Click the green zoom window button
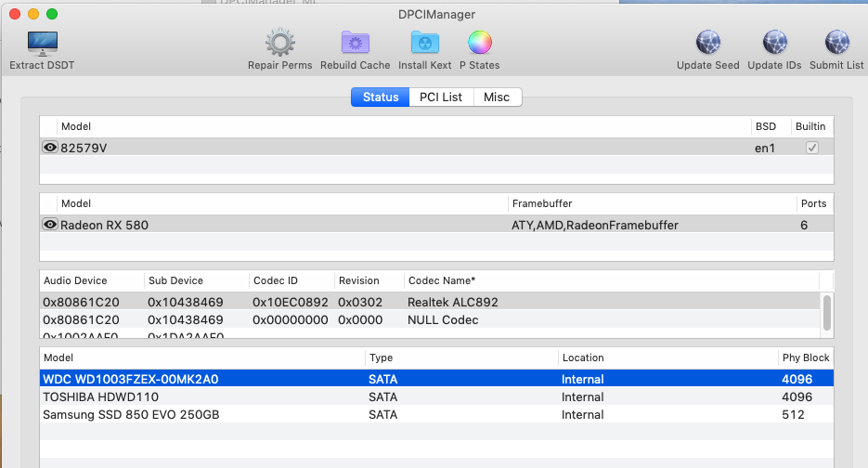 (x=51, y=14)
